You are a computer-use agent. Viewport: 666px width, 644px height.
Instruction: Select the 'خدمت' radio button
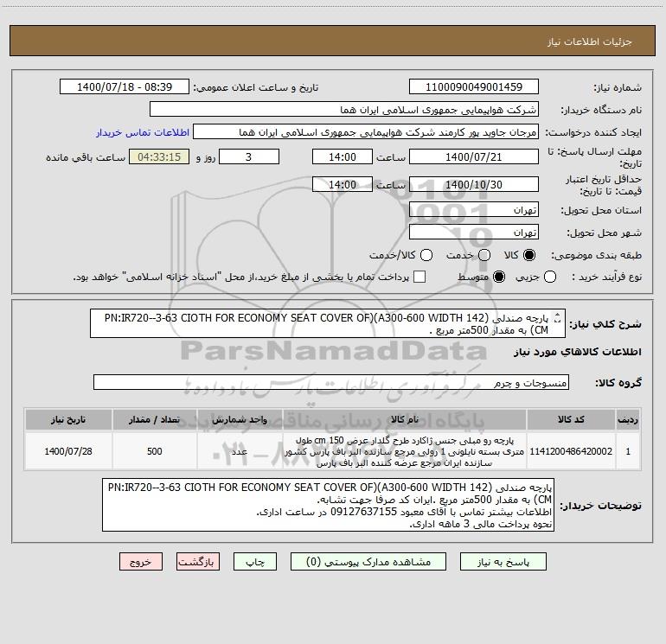tap(484, 255)
